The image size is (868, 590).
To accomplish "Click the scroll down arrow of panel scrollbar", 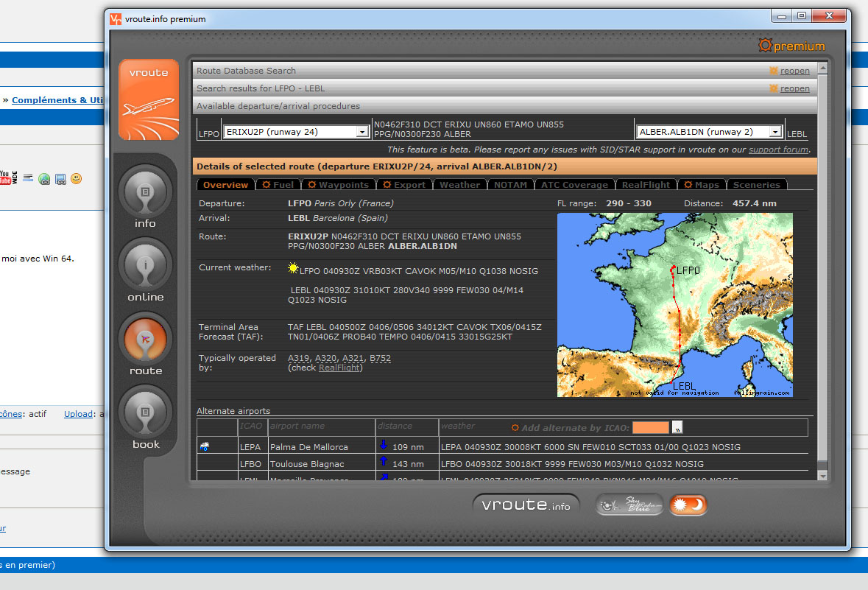I will [822, 476].
